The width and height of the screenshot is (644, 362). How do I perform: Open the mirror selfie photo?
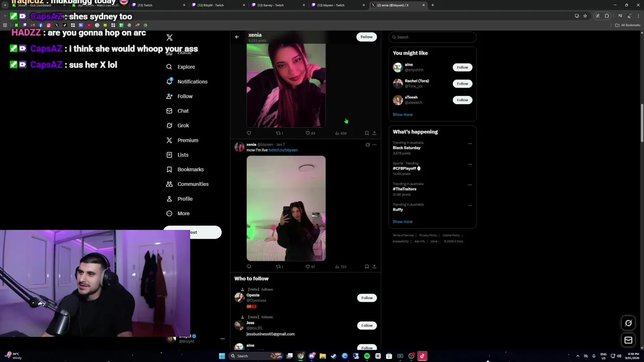(286, 208)
